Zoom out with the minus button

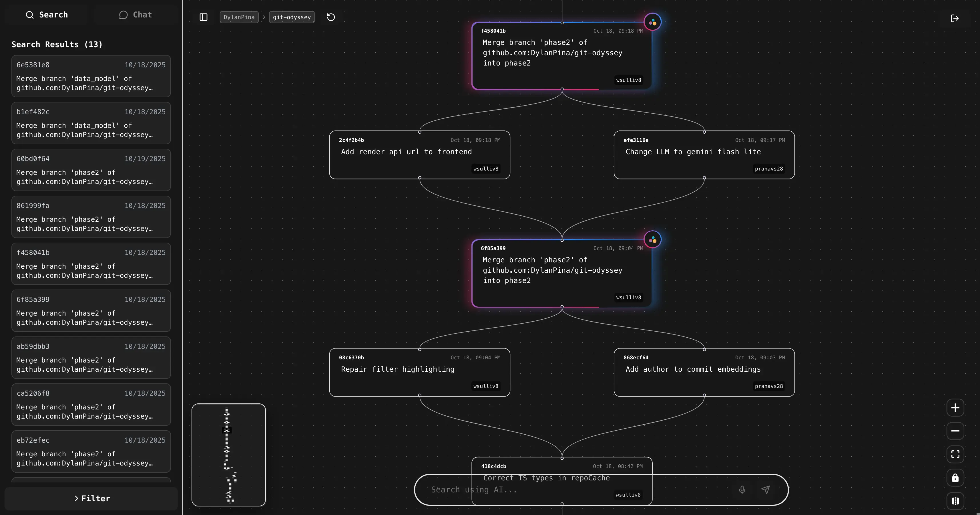tap(955, 431)
